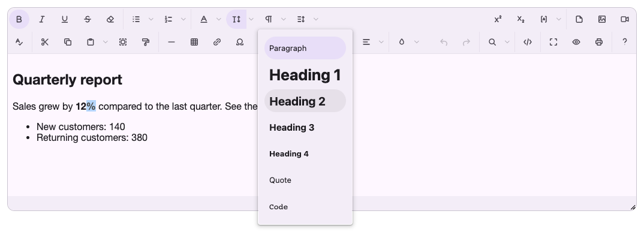Click the line height icon

301,19
